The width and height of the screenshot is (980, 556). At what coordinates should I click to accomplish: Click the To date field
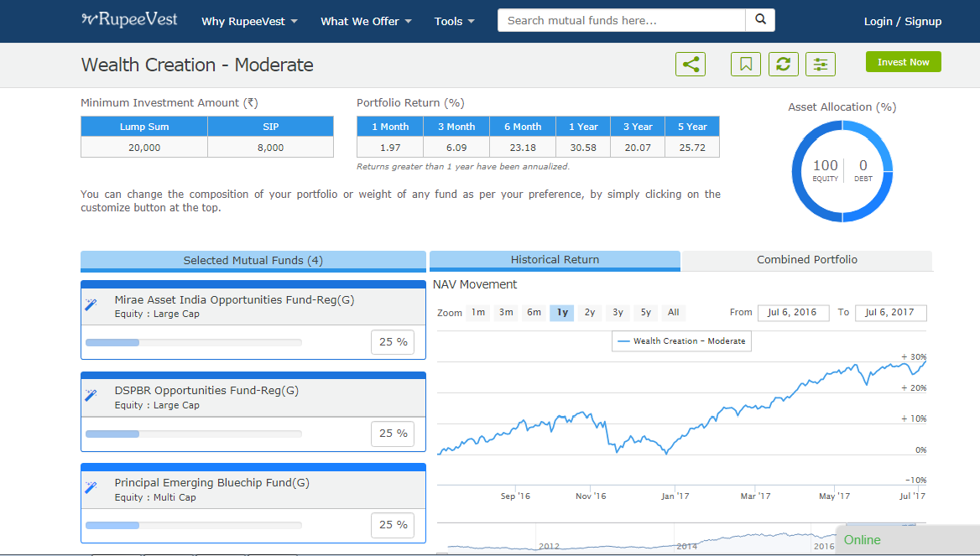(x=890, y=312)
